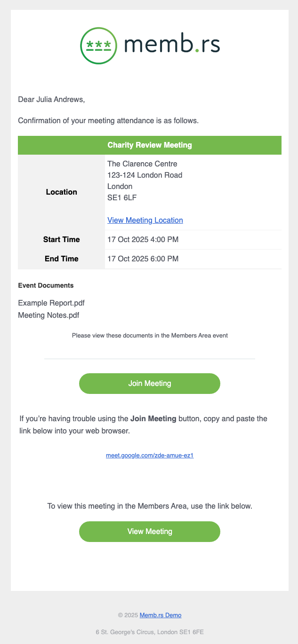Click The Clarence Centre address line
The image size is (298, 644).
coord(142,164)
